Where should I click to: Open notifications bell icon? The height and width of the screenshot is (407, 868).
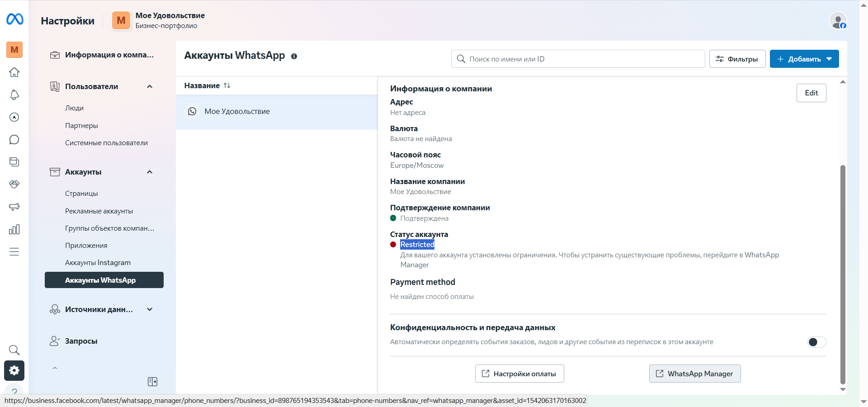(x=14, y=95)
